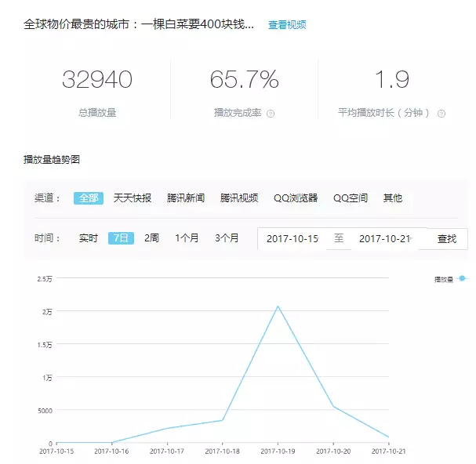Filter by 腾讯新闻 channel
Viewport: 476px width, 464px height.
[186, 198]
